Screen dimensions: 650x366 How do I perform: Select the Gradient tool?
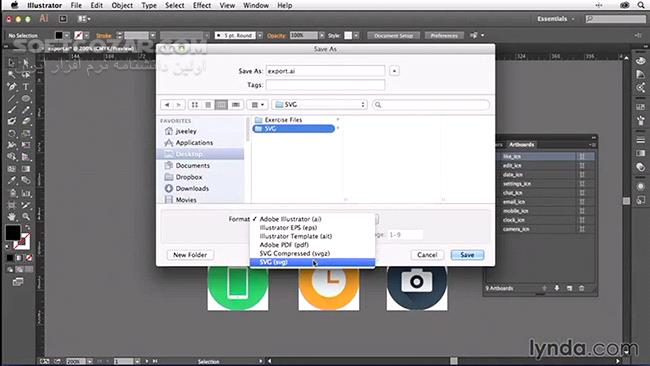tap(26, 169)
